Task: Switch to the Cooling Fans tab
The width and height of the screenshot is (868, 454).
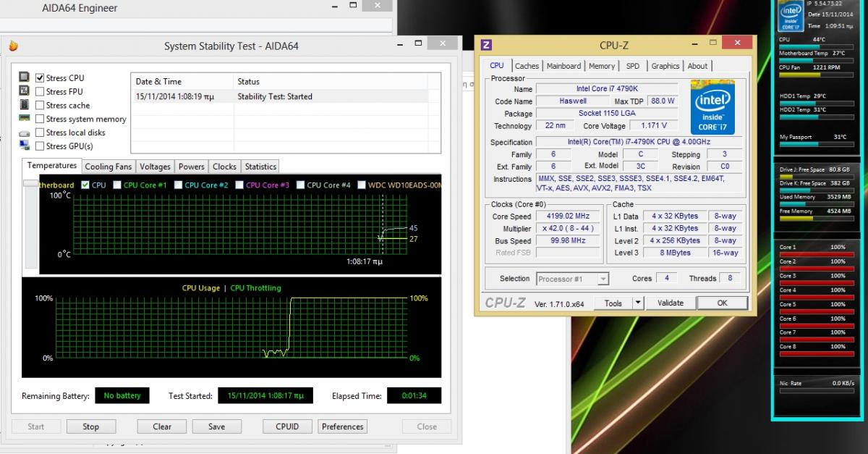Action: point(109,167)
